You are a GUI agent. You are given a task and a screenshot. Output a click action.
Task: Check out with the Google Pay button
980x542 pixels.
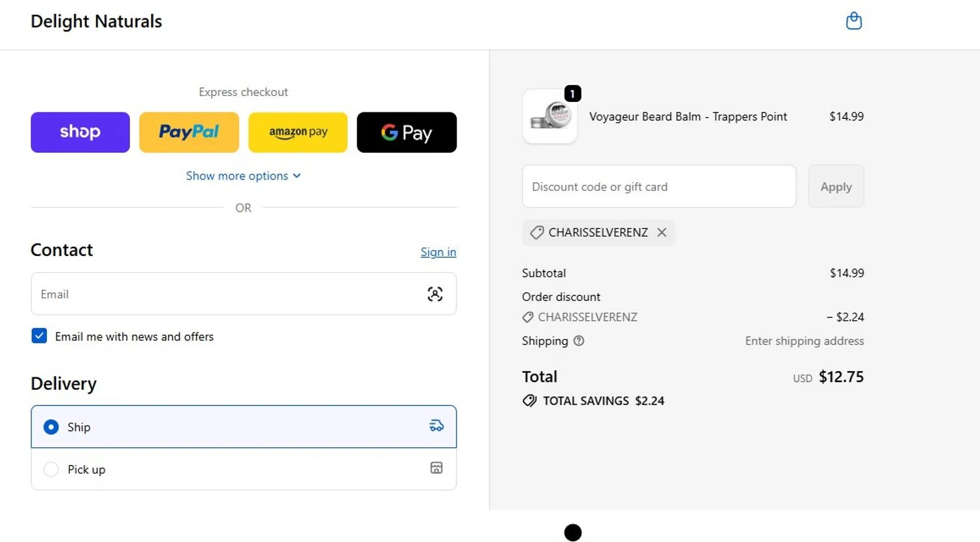406,133
